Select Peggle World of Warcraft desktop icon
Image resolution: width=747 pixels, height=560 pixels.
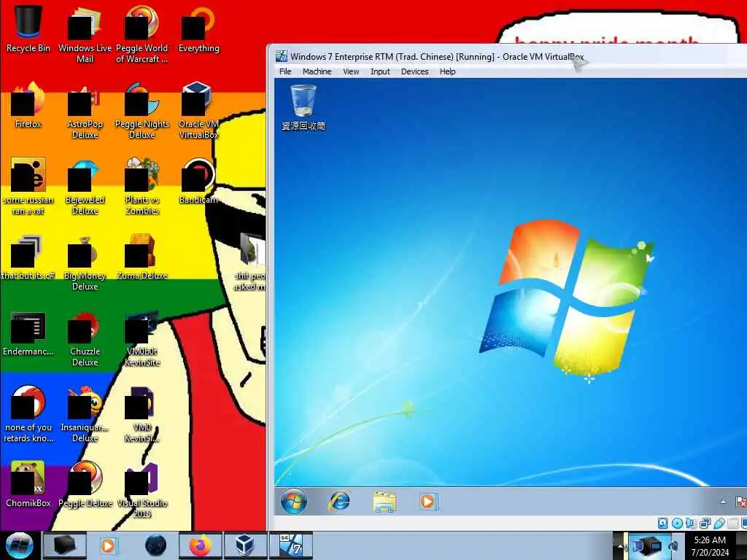click(142, 34)
